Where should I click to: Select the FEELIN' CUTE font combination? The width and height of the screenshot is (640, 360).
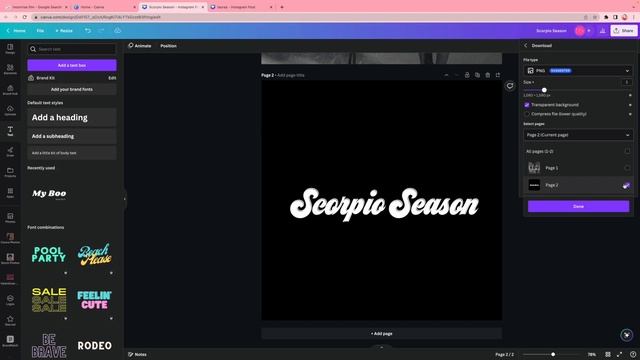click(94, 300)
